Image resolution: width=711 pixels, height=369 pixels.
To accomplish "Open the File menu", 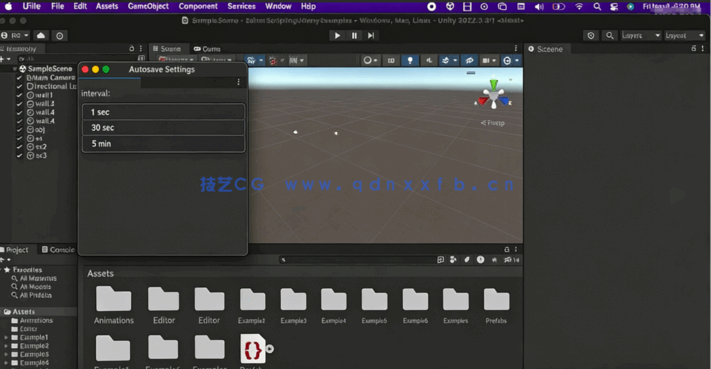I will point(58,6).
